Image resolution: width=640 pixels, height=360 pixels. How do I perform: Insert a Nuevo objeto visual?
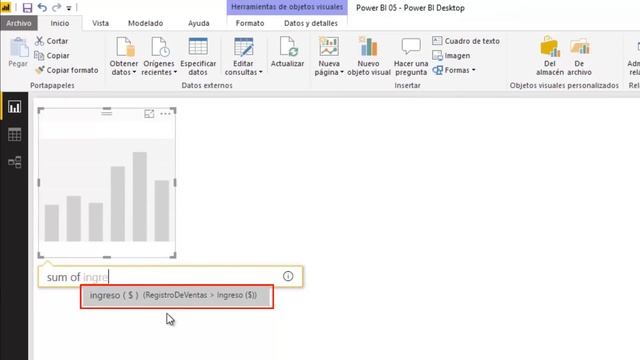(369, 56)
